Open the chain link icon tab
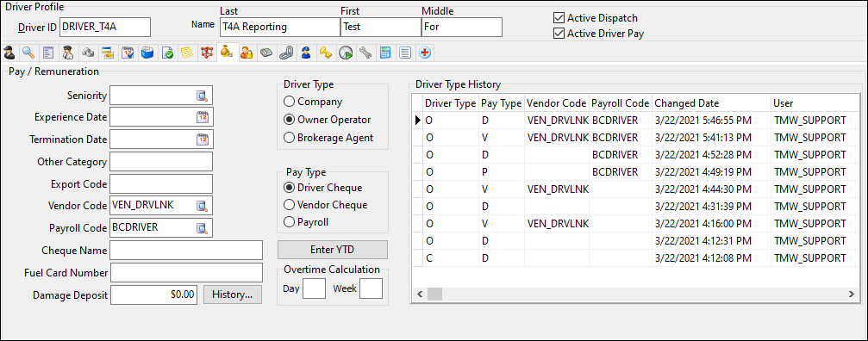 coord(285,53)
